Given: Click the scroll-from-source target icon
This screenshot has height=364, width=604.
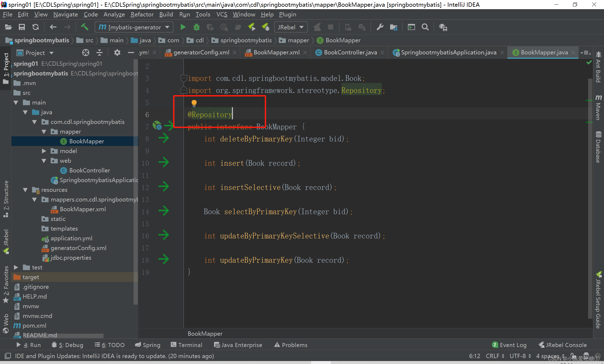Looking at the screenshot, I should [x=86, y=53].
